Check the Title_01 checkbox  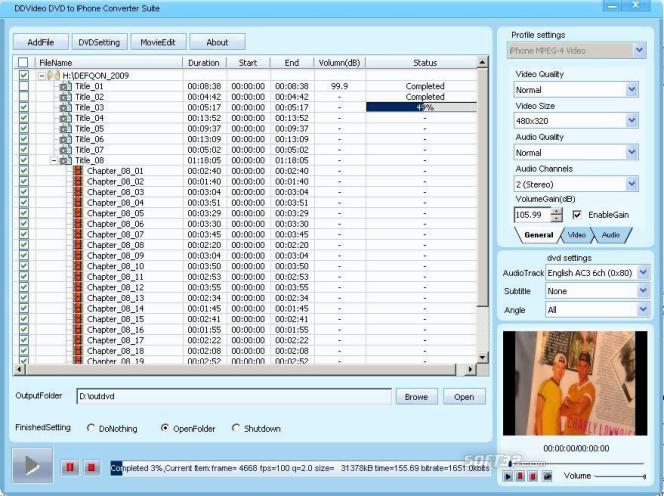tap(24, 86)
